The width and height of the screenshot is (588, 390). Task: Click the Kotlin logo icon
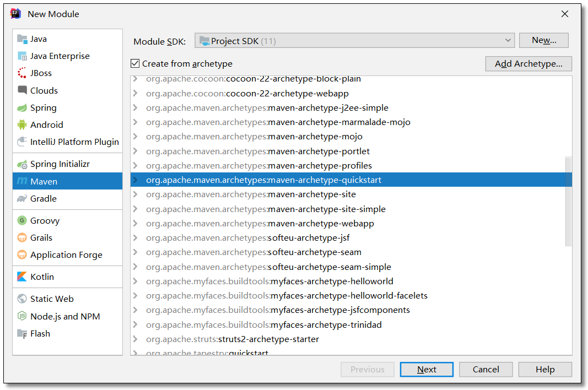pos(22,277)
